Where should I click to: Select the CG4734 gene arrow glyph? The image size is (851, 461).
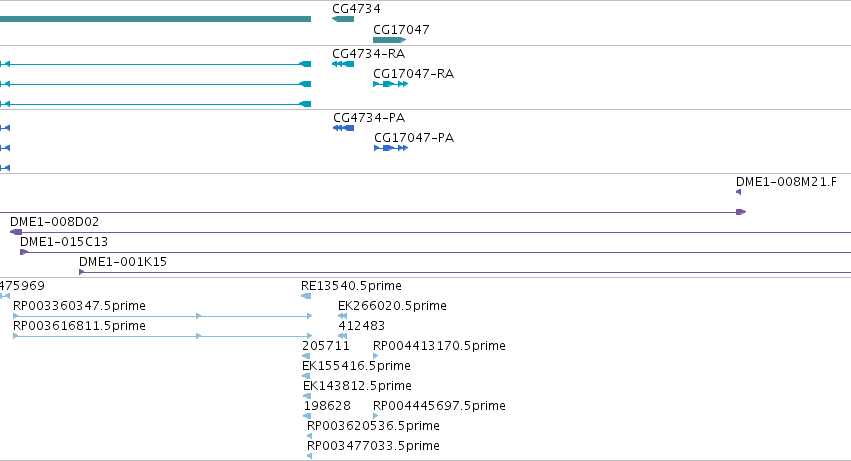pos(343,19)
